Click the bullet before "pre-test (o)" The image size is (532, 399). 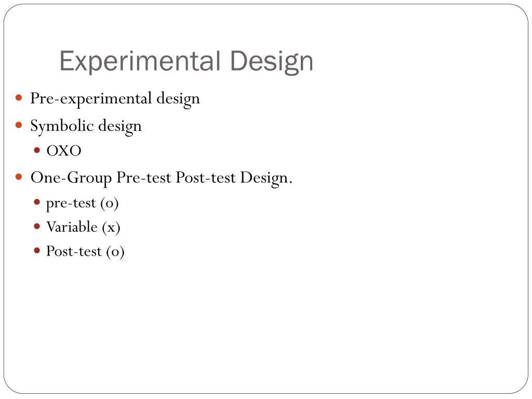(37, 202)
